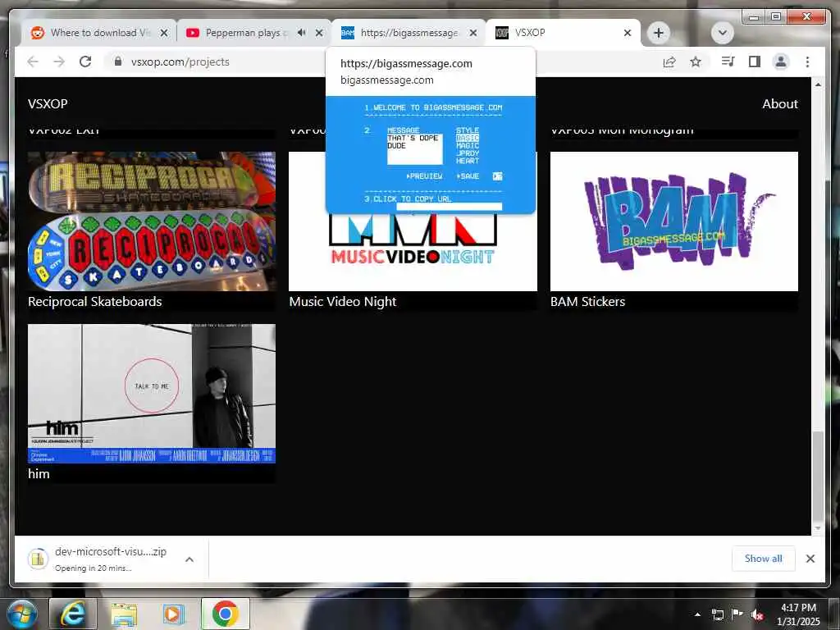The width and height of the screenshot is (840, 630).
Task: Close the bigassmessage tab
Action: click(473, 33)
